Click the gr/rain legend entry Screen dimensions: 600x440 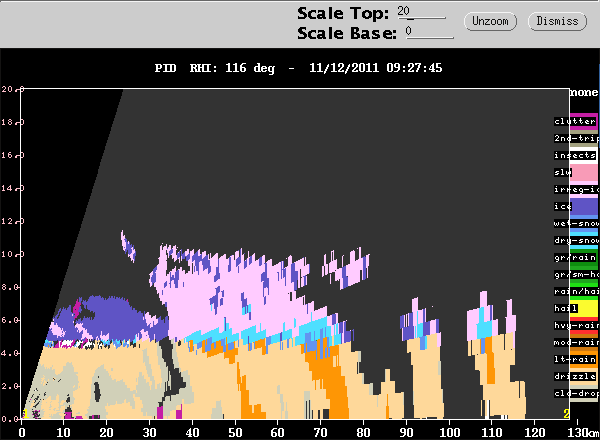(x=575, y=257)
